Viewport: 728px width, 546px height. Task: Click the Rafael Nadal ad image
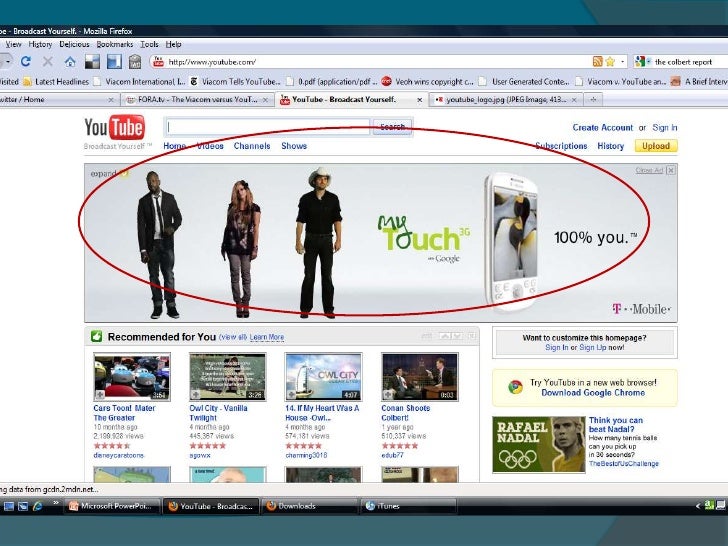(x=539, y=444)
